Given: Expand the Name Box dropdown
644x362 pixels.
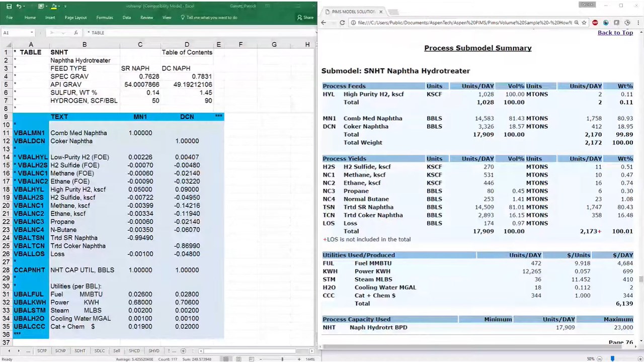Looking at the screenshot, I should point(31,33).
